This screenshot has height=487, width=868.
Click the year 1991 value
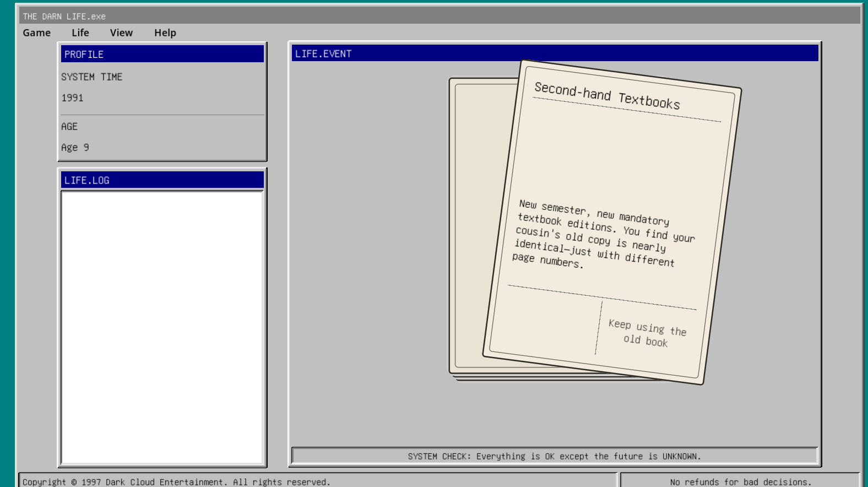click(72, 98)
